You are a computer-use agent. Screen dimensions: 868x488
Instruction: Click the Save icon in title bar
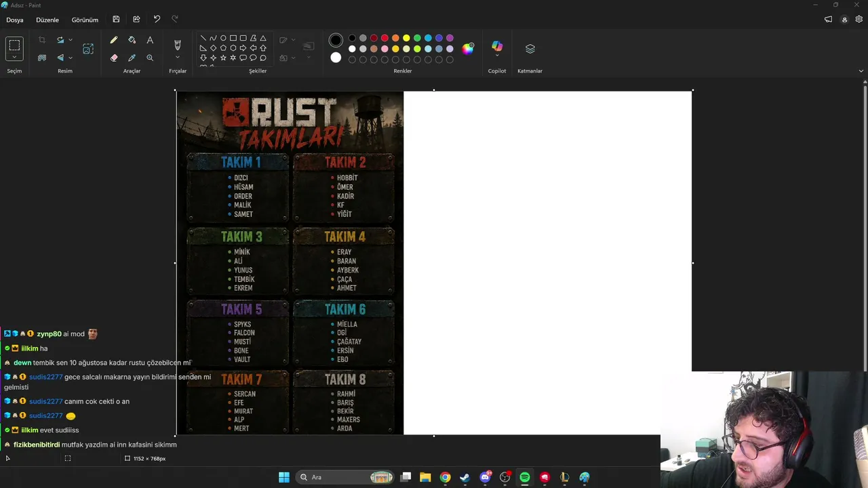click(116, 20)
